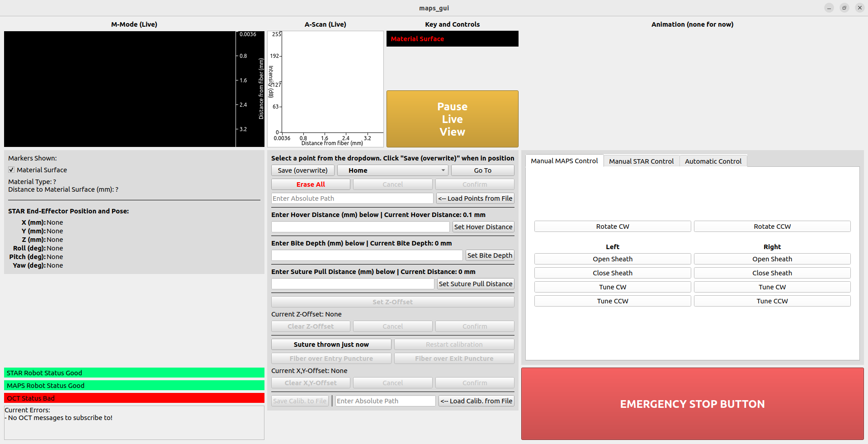The image size is (868, 444).
Task: Click the red Erase All button
Action: (x=311, y=184)
